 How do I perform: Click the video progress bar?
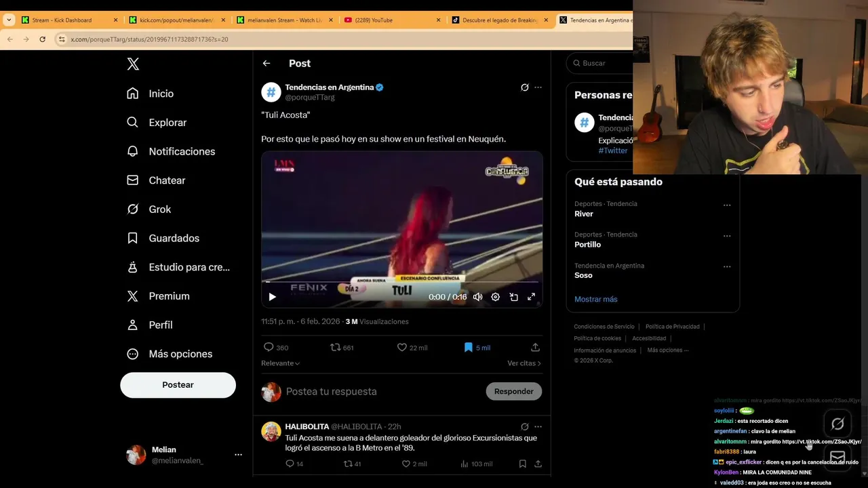[x=402, y=281]
